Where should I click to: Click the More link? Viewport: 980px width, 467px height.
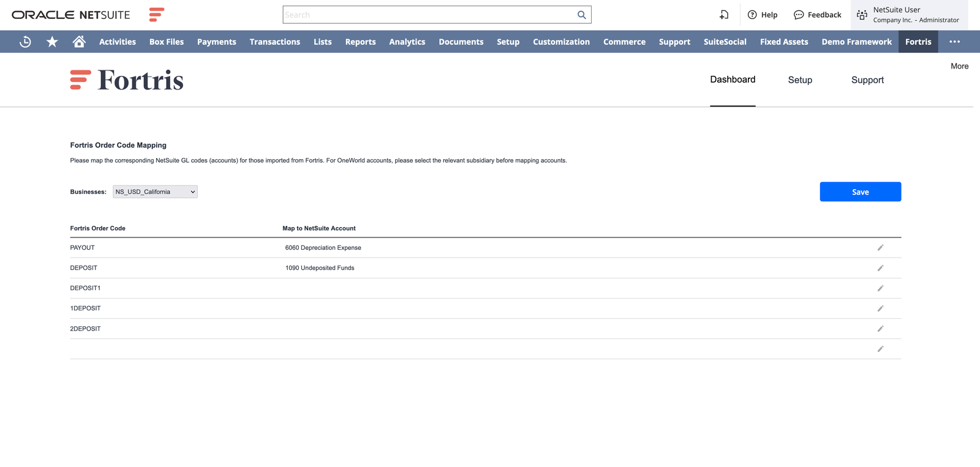960,66
